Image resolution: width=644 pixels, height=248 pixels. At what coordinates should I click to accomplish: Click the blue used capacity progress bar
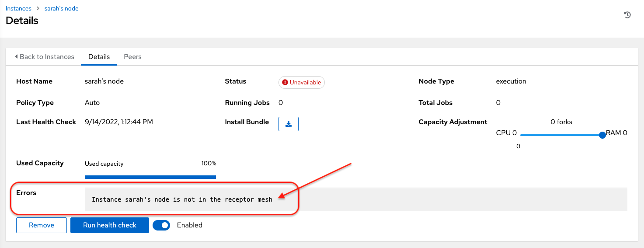(x=150, y=177)
